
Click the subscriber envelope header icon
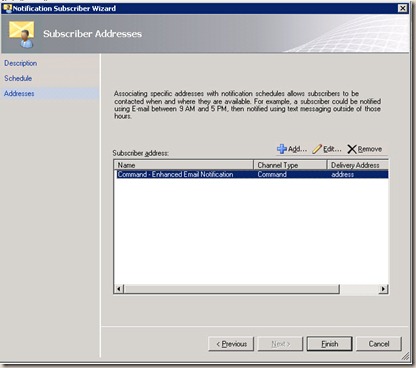22,34
